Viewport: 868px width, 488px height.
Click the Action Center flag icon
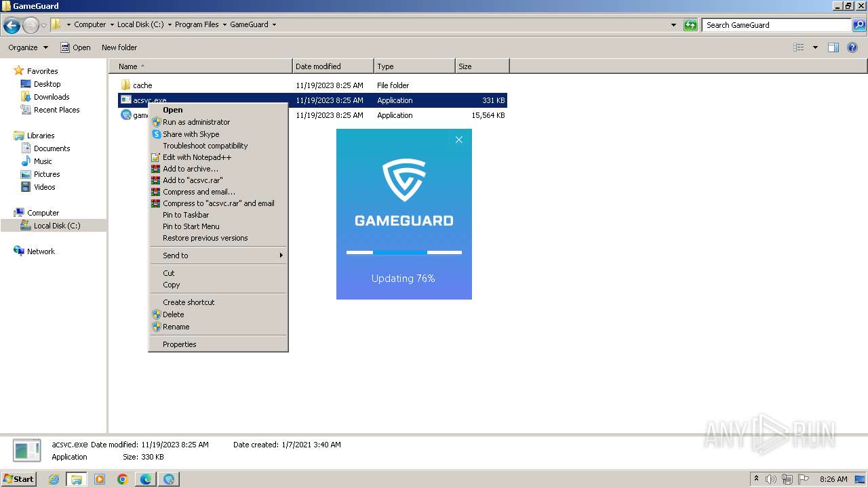[x=804, y=479]
